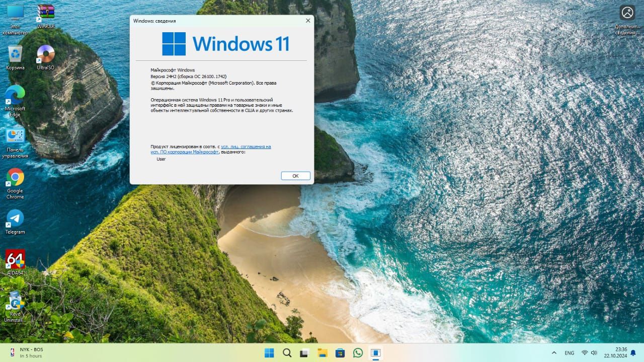Open the Control Panel (Панель управления) icon
Viewport: 644px width, 362px height.
(15, 143)
